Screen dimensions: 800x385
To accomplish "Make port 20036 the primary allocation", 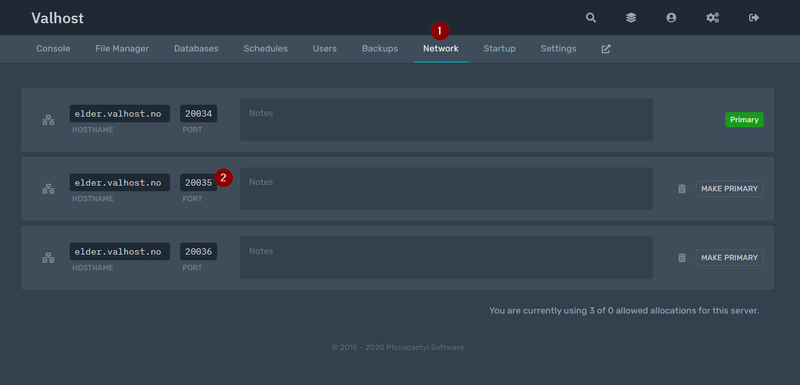I will pyautogui.click(x=729, y=258).
